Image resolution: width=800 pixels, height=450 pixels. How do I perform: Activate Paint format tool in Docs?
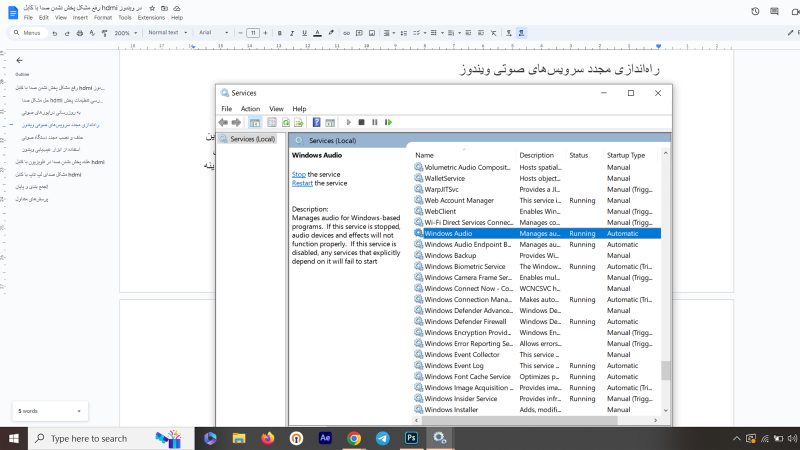tap(105, 33)
